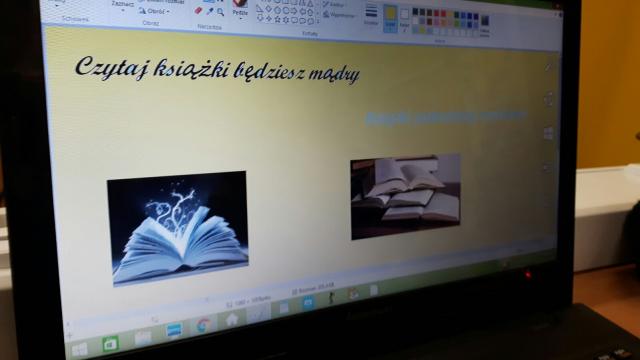This screenshot has width=640, height=360.
Task: Activate Kolor 1 foreground color
Action: (390, 18)
